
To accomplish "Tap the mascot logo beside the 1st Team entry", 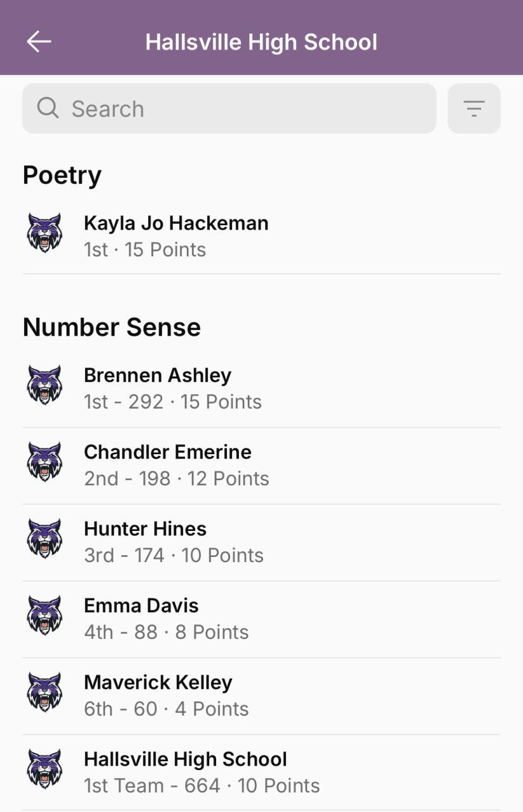I will point(44,769).
